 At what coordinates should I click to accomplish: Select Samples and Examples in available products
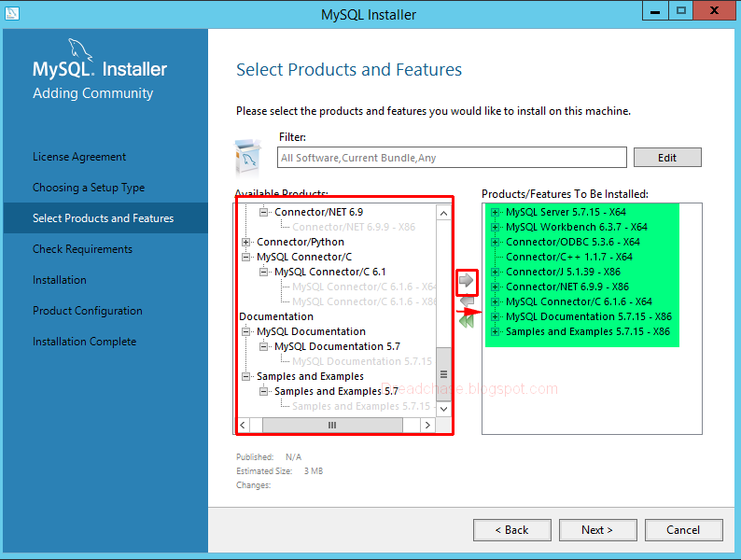point(310,377)
